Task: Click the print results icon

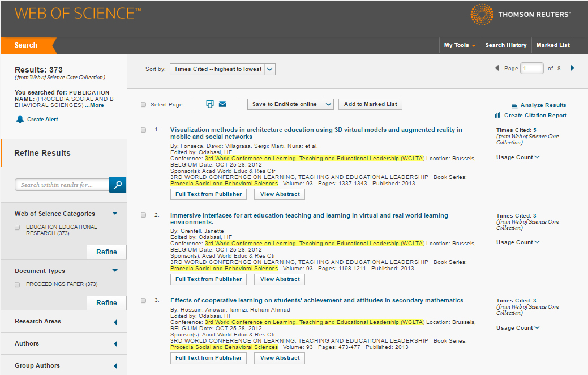Action: click(x=210, y=104)
